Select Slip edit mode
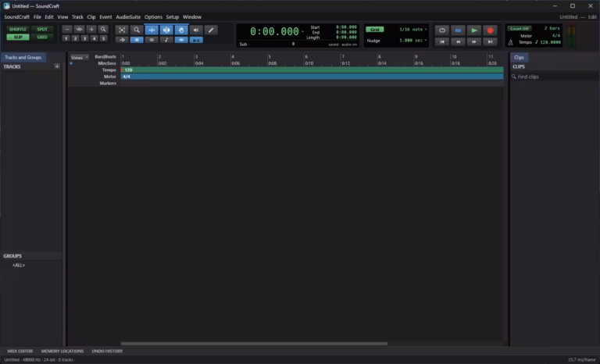Viewport: 600px width, 364px height. pos(18,37)
